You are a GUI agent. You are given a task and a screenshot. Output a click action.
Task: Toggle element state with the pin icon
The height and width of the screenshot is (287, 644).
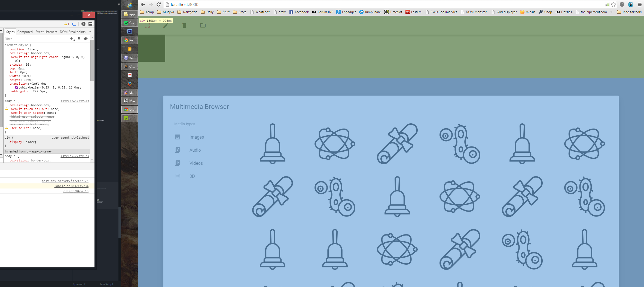pos(79,39)
